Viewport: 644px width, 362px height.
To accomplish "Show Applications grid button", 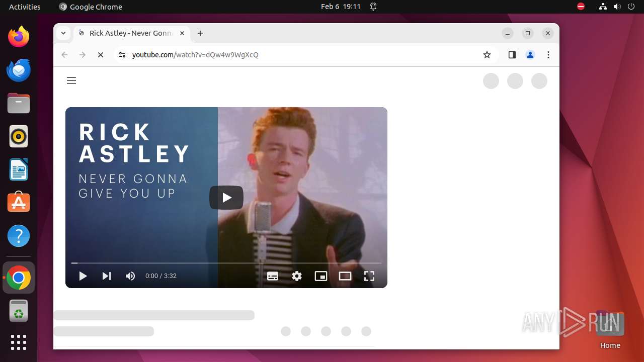I will (19, 342).
